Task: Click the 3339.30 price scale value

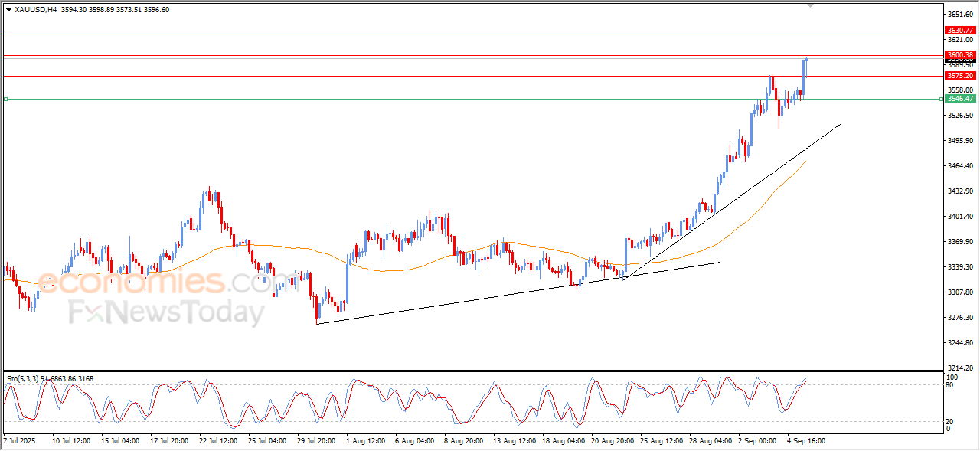Action: (960, 267)
